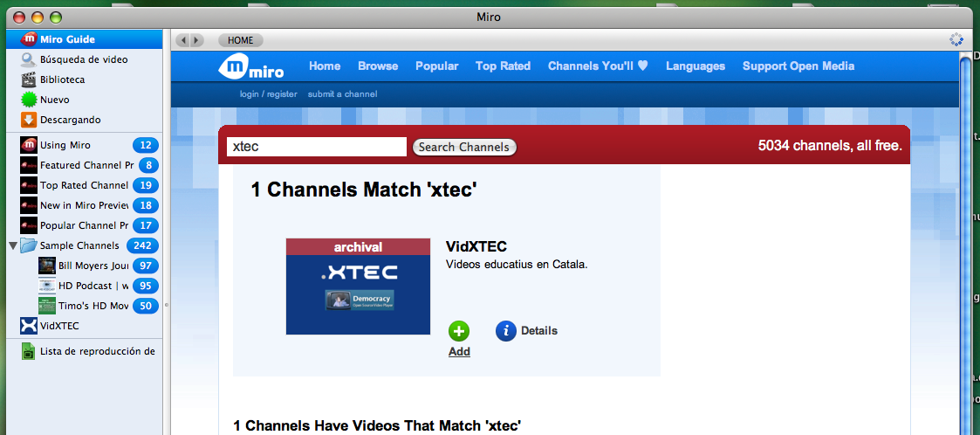
Task: Click the loading spinner icon at top right
Action: pyautogui.click(x=956, y=40)
